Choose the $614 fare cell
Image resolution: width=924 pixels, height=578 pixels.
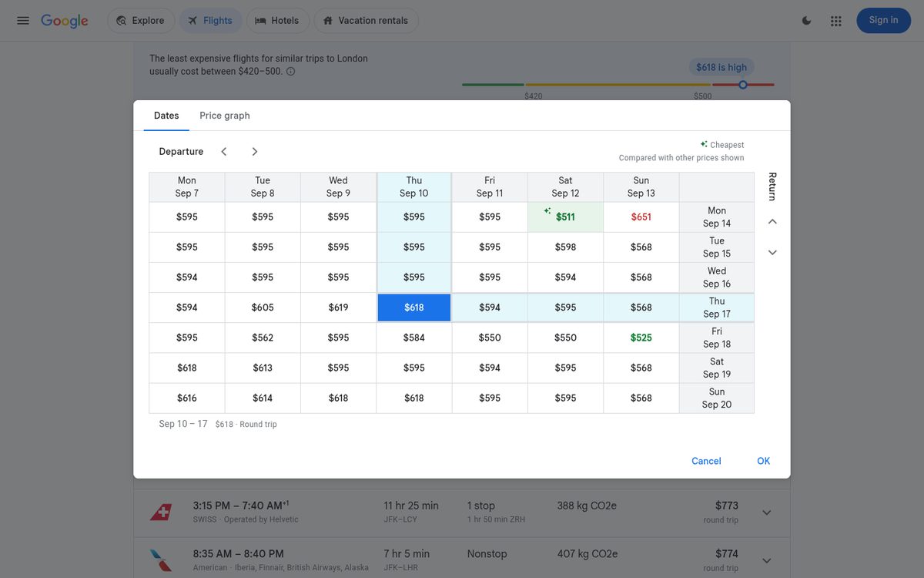click(263, 398)
